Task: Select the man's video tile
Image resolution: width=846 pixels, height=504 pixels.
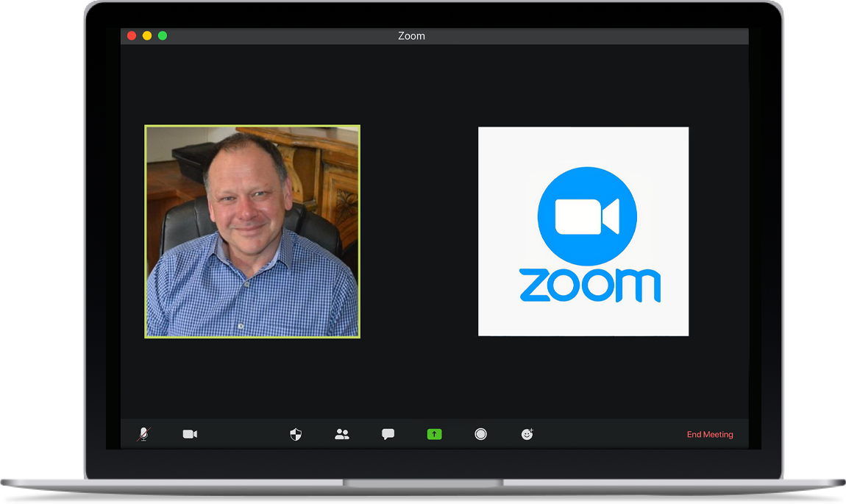Action: tap(252, 231)
